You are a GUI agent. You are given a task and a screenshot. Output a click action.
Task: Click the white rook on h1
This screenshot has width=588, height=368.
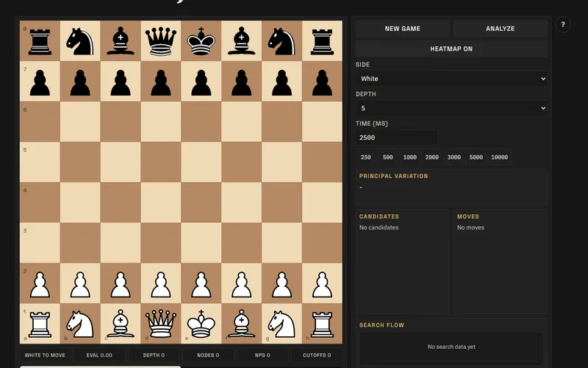(x=322, y=324)
